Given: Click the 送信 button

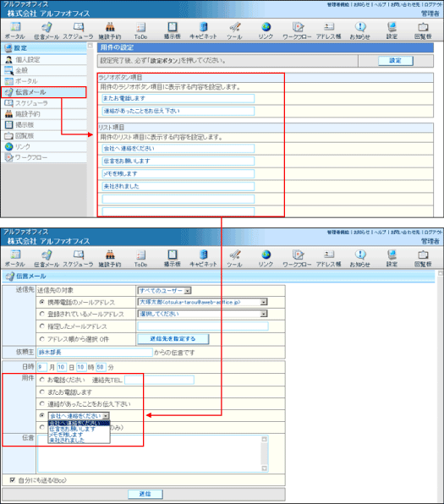Looking at the screenshot, I should (145, 494).
